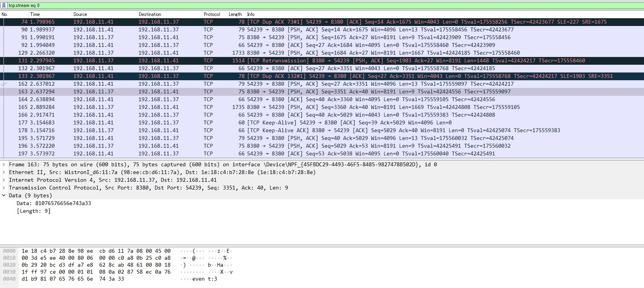Expand Internet Protocol Version 4 section
This screenshot has height=288, width=644.
coord(4,180)
